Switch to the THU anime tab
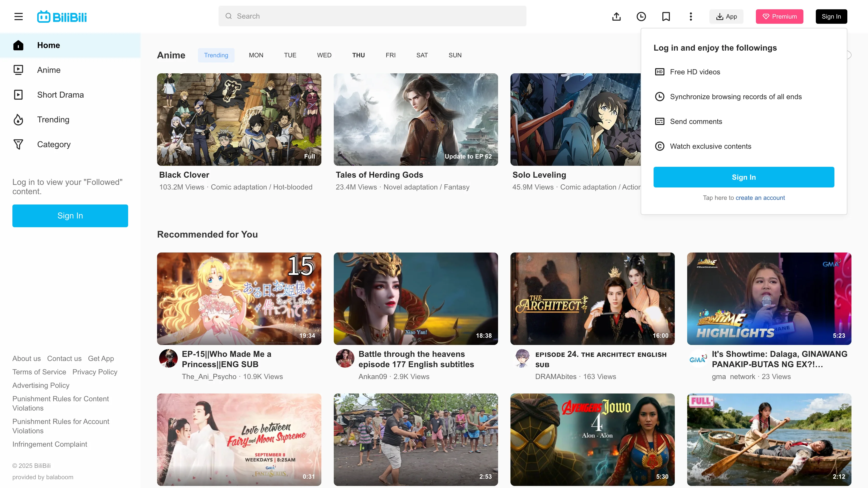This screenshot has height=488, width=868. pos(358,55)
